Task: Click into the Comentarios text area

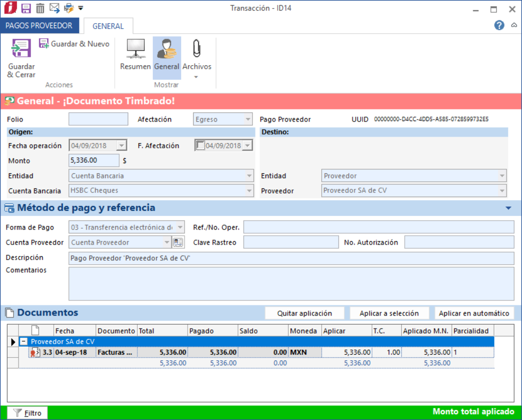Action: coord(291,283)
